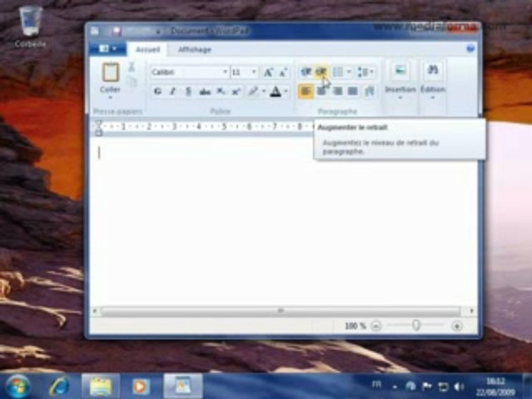Click the network tray icon

point(443,386)
